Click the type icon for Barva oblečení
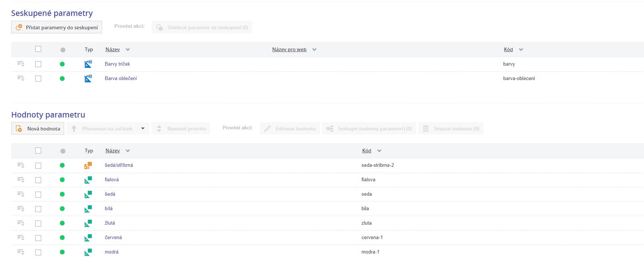This screenshot has height=258, width=644. point(88,78)
